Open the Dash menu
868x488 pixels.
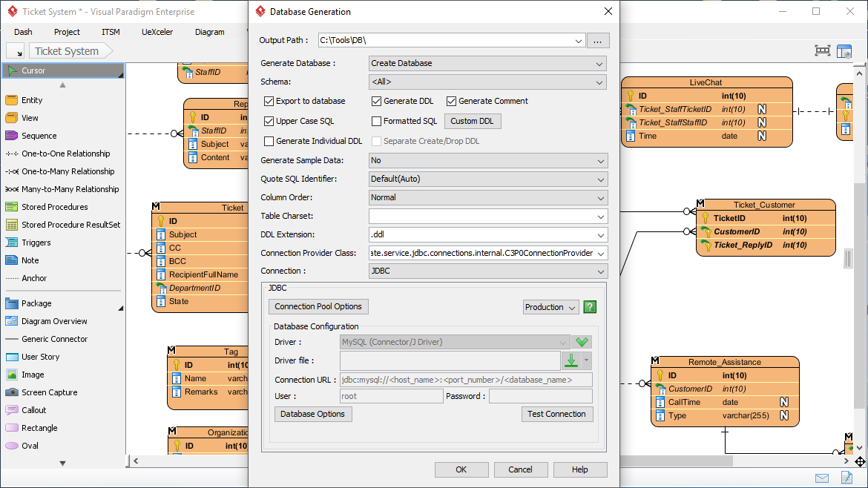pyautogui.click(x=23, y=32)
